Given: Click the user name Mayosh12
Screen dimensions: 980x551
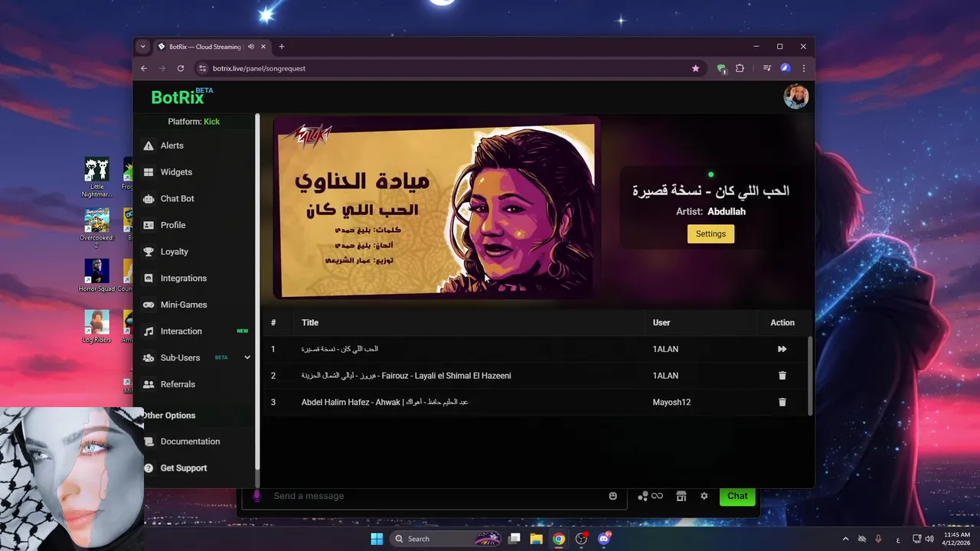Looking at the screenshot, I should pos(671,403).
